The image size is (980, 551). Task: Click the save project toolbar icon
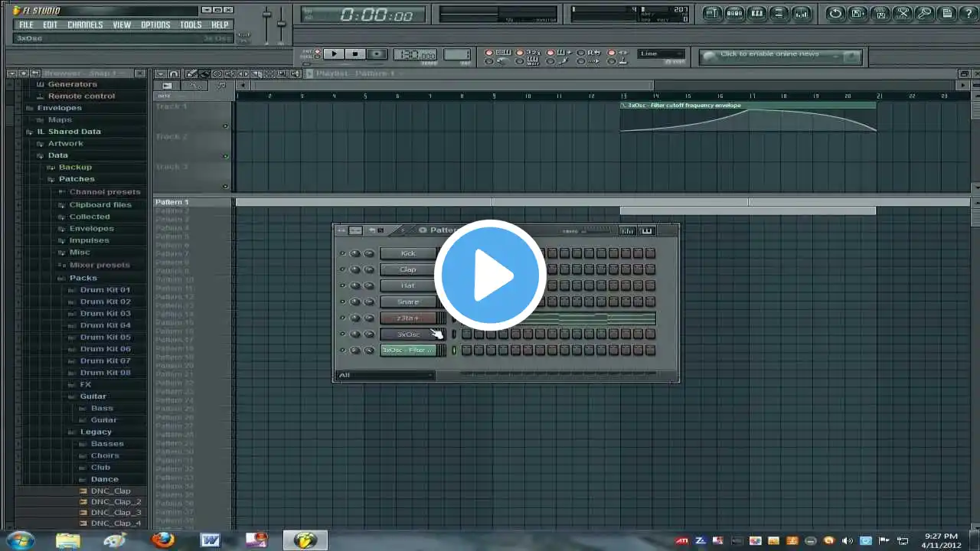coord(857,13)
